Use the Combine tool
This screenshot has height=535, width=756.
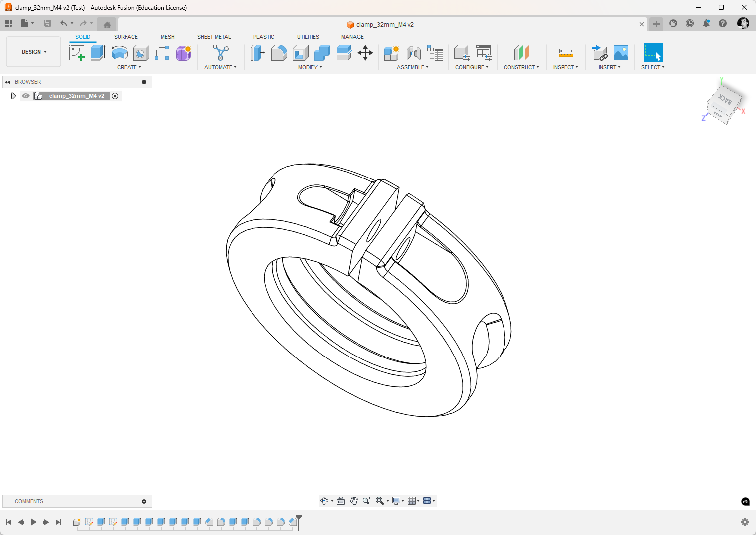pos(322,52)
